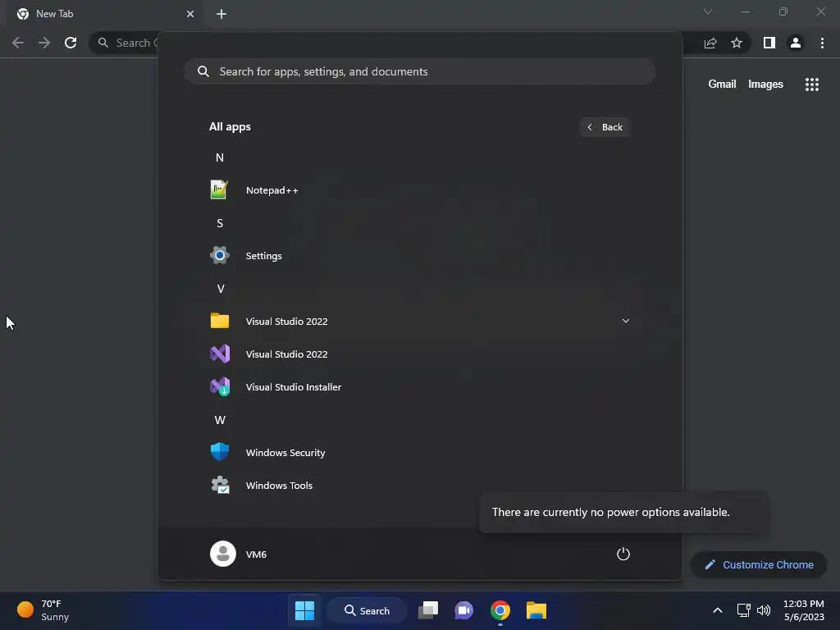Select the letter W section header
Image resolution: width=840 pixels, height=630 pixels.
tap(220, 420)
